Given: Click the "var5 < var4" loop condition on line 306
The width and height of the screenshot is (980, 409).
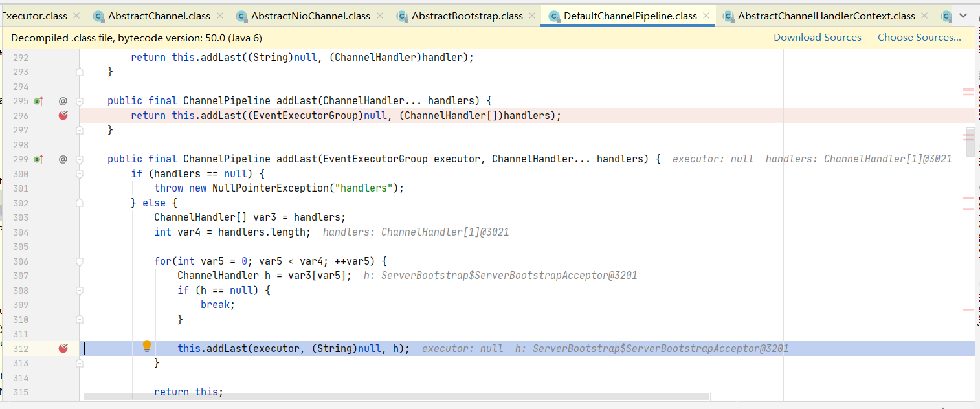Looking at the screenshot, I should click(293, 261).
